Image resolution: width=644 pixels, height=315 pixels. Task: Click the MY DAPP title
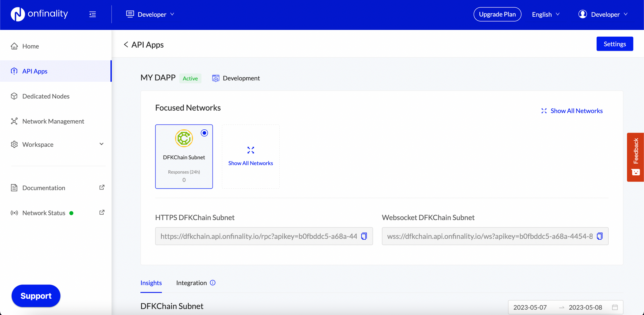158,78
